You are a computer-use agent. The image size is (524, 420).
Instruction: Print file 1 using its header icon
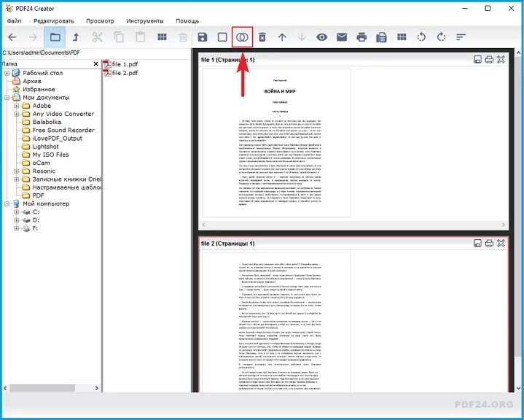tap(489, 60)
